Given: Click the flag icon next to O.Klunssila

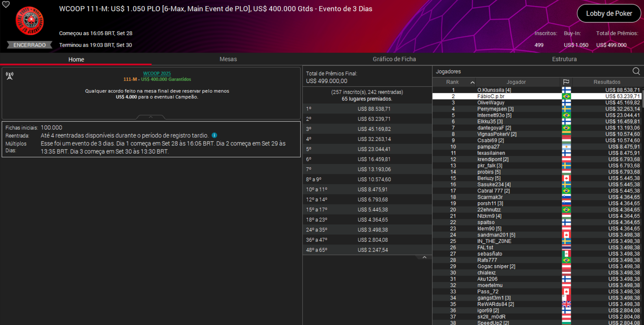Looking at the screenshot, I should point(566,90).
